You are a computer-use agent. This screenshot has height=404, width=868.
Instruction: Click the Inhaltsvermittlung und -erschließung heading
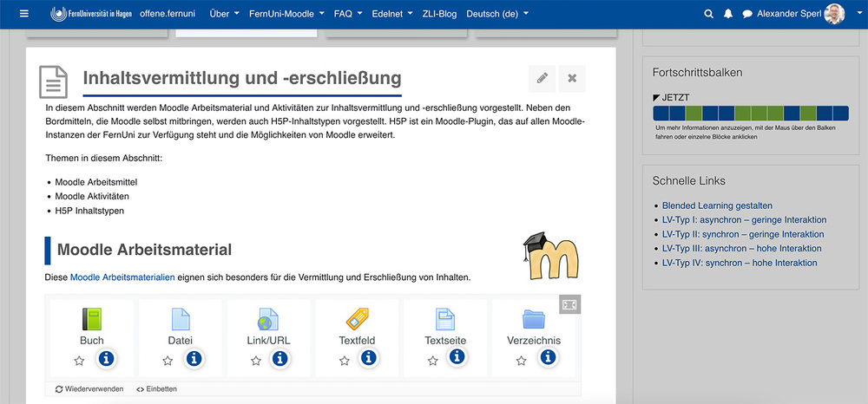(x=242, y=78)
